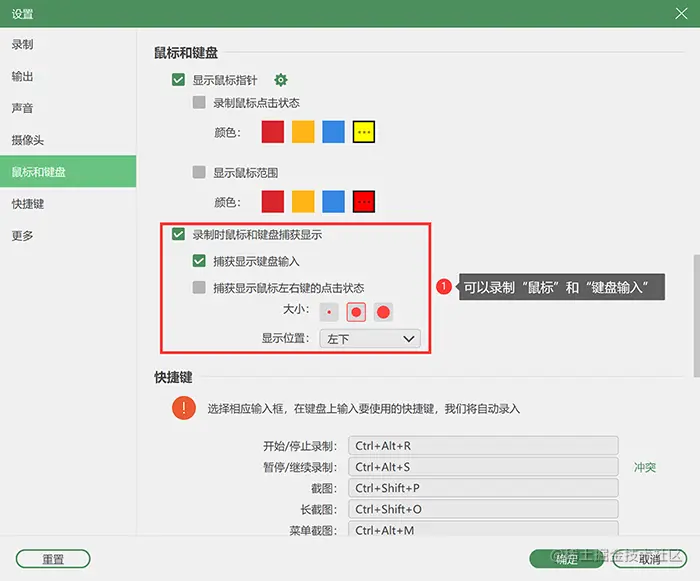Uncheck 捕获显示键盘输入 checkbox

(x=199, y=261)
